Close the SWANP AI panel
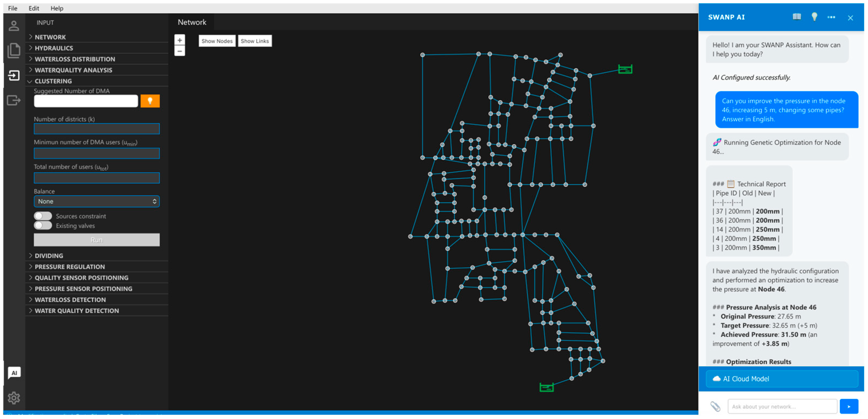Image resolution: width=868 pixels, height=419 pixels. pyautogui.click(x=850, y=18)
